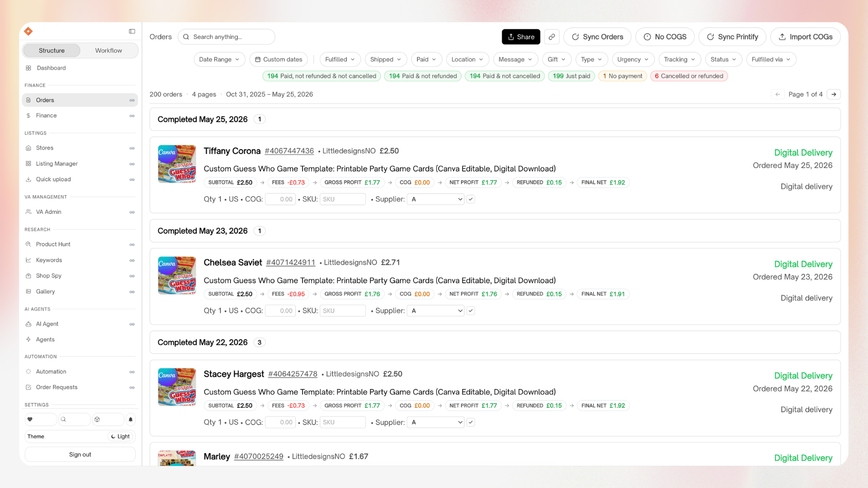
Task: Toggle the 1 No payment filter
Action: click(x=623, y=76)
